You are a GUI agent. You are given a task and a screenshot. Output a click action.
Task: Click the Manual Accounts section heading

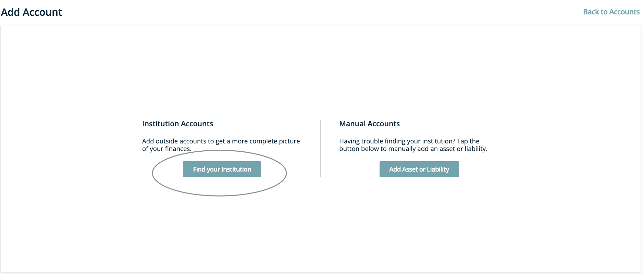[369, 124]
